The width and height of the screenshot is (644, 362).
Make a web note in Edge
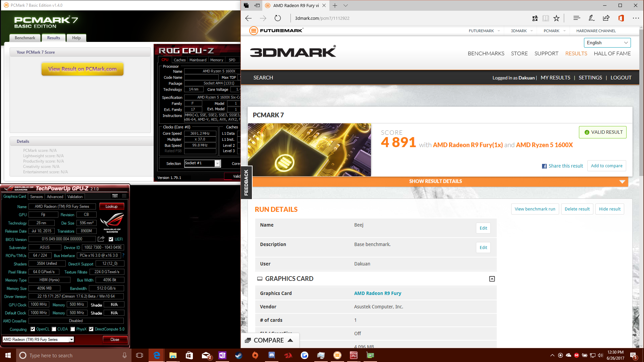pos(591,18)
